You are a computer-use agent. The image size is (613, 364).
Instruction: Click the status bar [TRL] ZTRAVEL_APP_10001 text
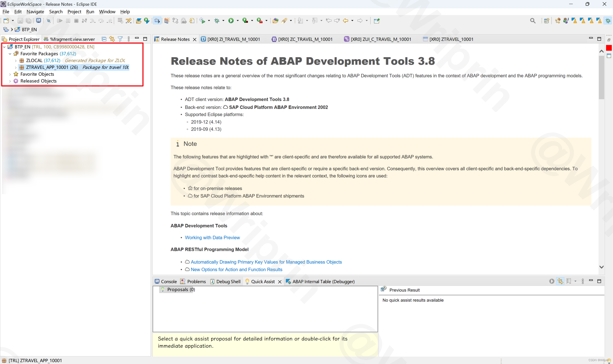35,360
